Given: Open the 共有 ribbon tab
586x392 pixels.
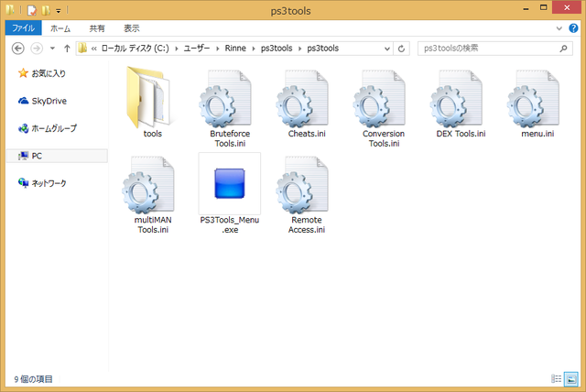Looking at the screenshot, I should point(97,28).
